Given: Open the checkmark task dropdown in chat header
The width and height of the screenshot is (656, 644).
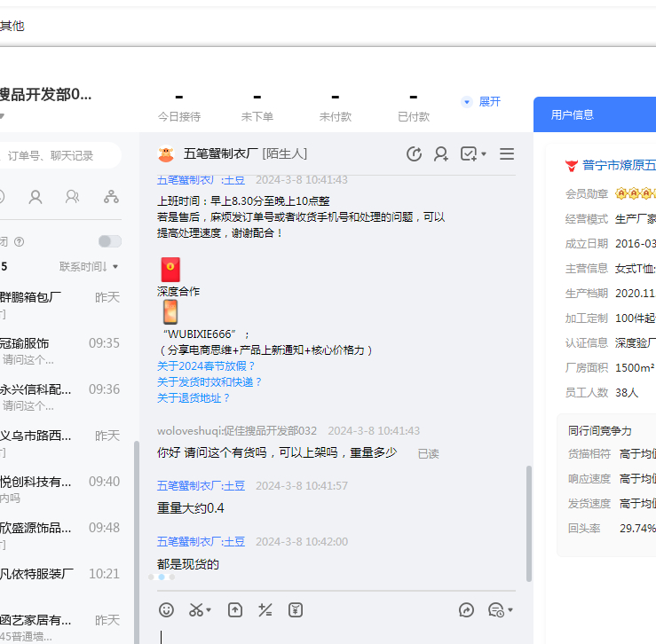Looking at the screenshot, I should [473, 154].
